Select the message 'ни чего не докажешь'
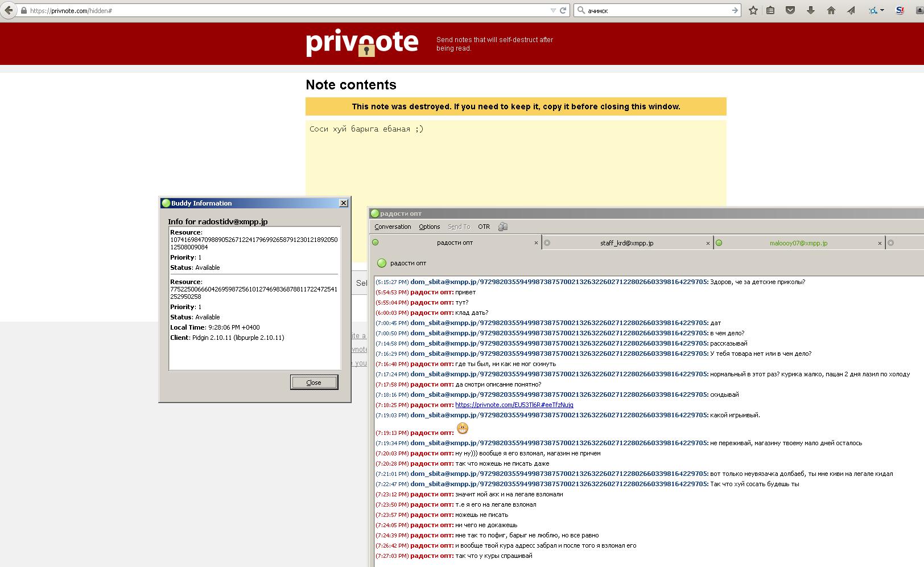The width and height of the screenshot is (924, 567). click(x=486, y=525)
